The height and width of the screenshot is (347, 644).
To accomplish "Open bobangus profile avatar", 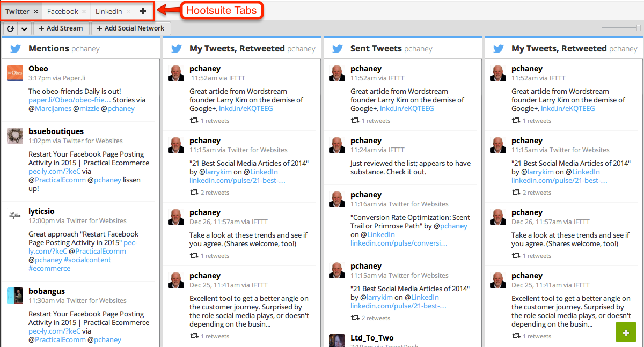I will [x=15, y=296].
